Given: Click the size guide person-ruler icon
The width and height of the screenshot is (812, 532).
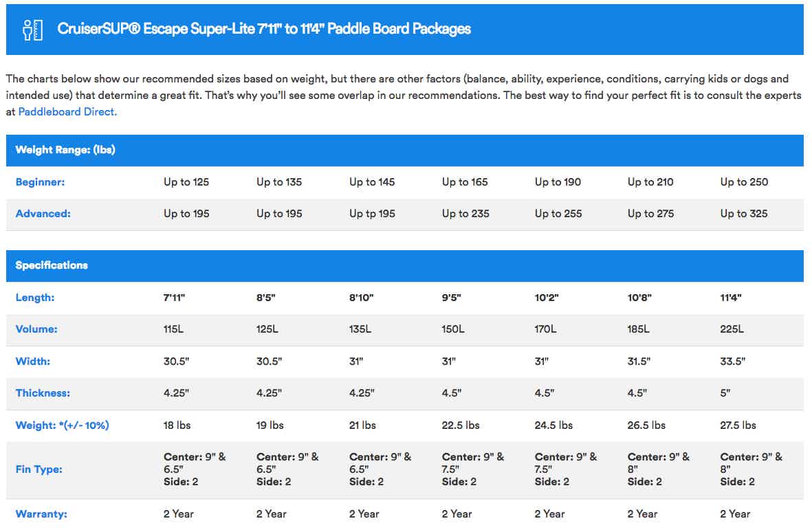Looking at the screenshot, I should click(x=32, y=30).
